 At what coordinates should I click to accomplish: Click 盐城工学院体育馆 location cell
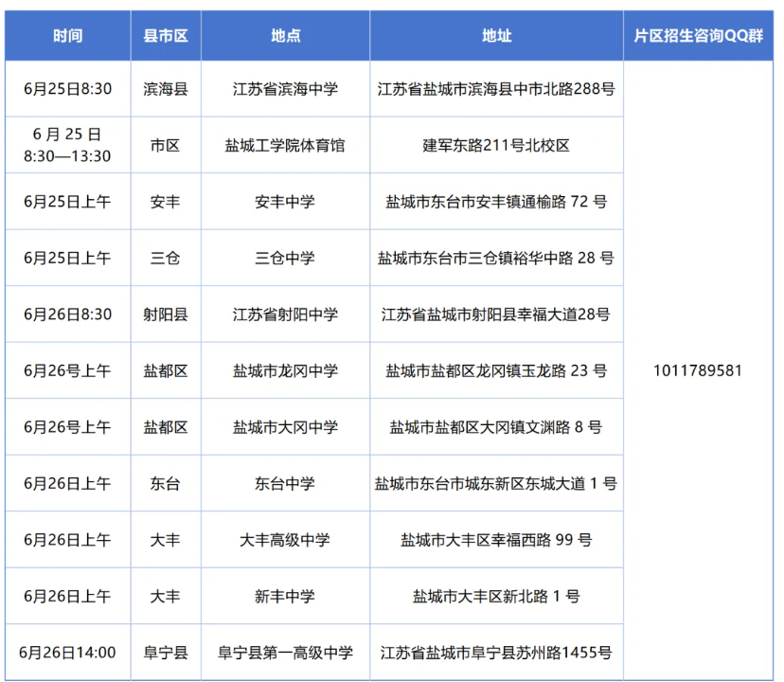[x=286, y=146]
